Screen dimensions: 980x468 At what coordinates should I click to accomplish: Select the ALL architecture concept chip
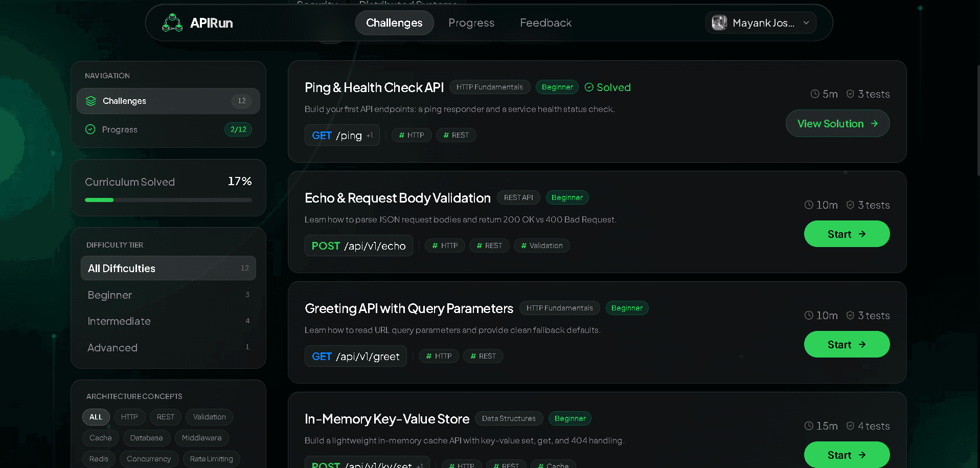tap(96, 417)
